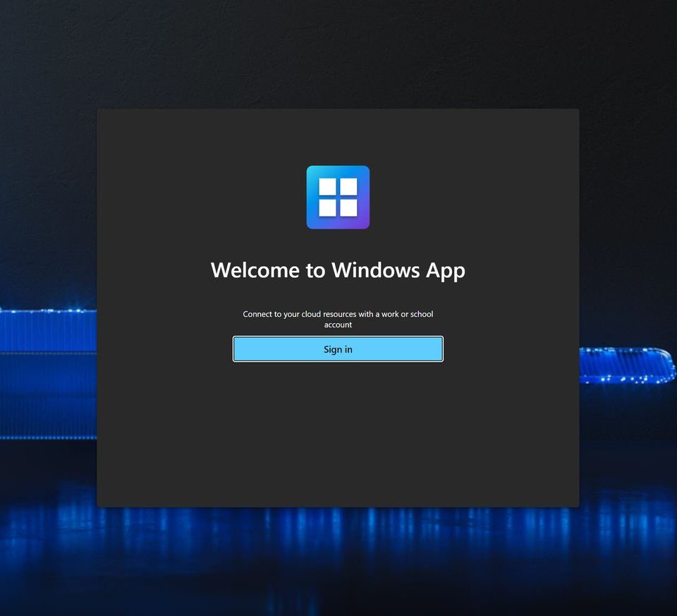
Task: Click the word "account" below the description
Action: pos(338,325)
